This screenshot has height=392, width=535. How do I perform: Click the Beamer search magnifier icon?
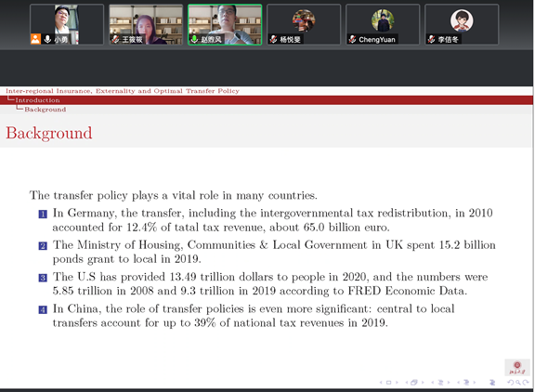click(x=518, y=383)
